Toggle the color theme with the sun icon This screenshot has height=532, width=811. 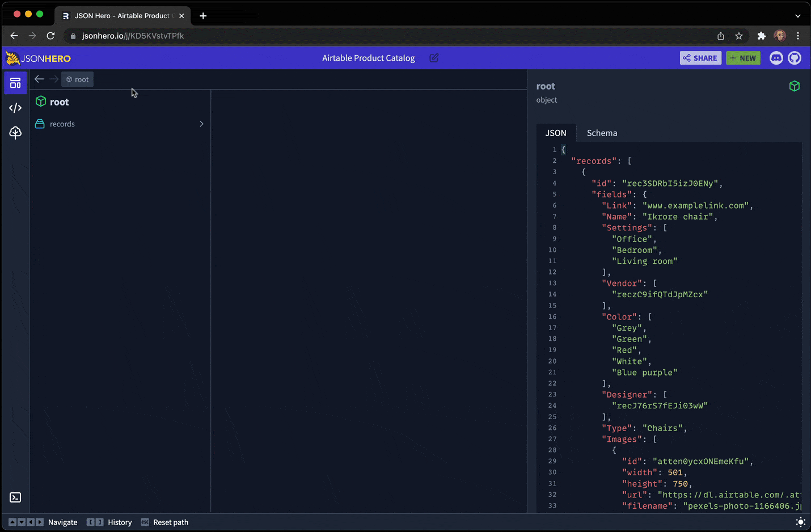801,522
